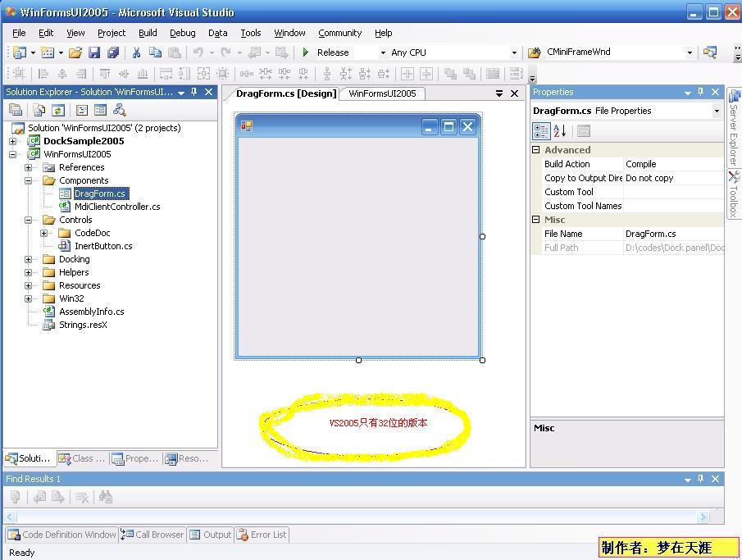Click the Clear All icon in Find Results
The height and width of the screenshot is (560, 742).
(82, 497)
